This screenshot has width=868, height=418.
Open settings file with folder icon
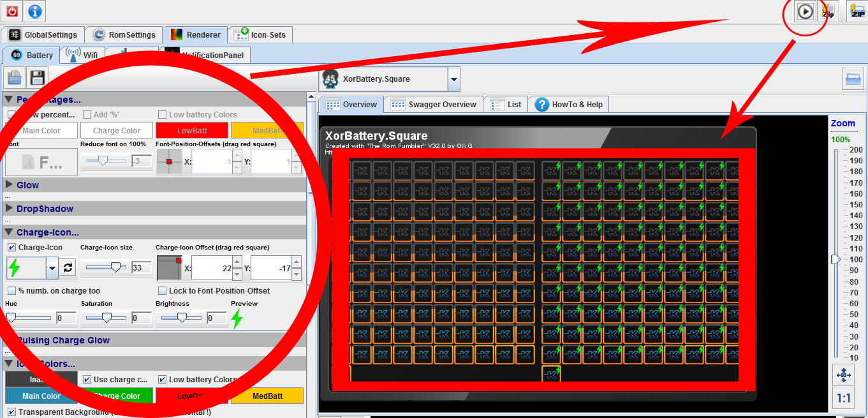[x=15, y=78]
